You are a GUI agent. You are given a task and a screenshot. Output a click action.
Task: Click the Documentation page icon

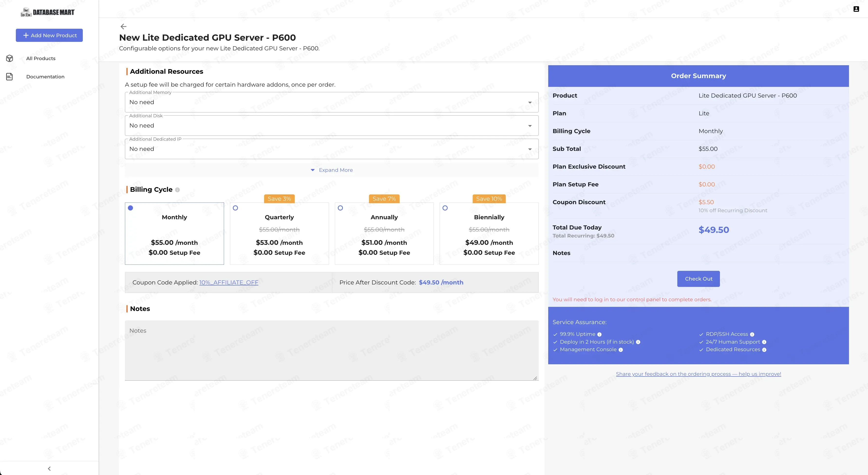click(x=9, y=77)
